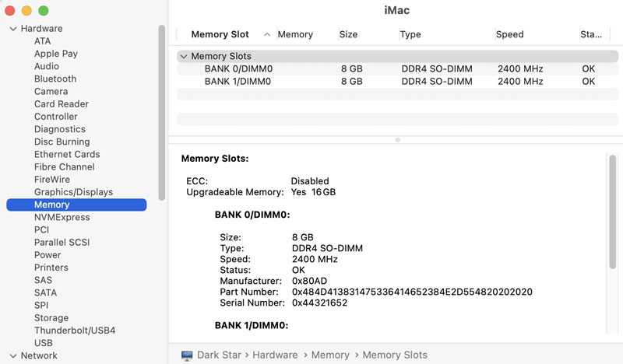This screenshot has height=364, width=623.
Task: Click the iMac window title
Action: [397, 10]
